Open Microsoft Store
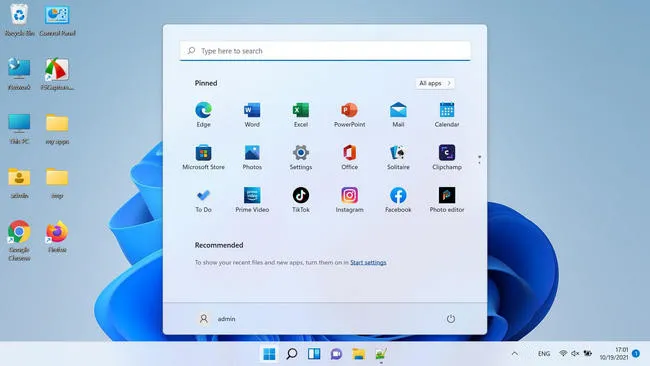Viewport: 650px width, 366px height. 203,157
